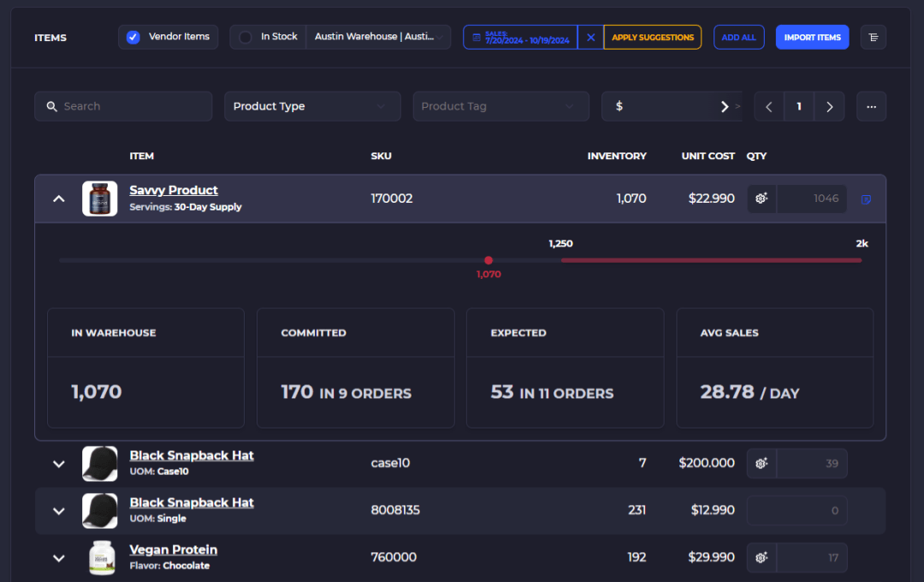Go to previous page arrow

(769, 107)
